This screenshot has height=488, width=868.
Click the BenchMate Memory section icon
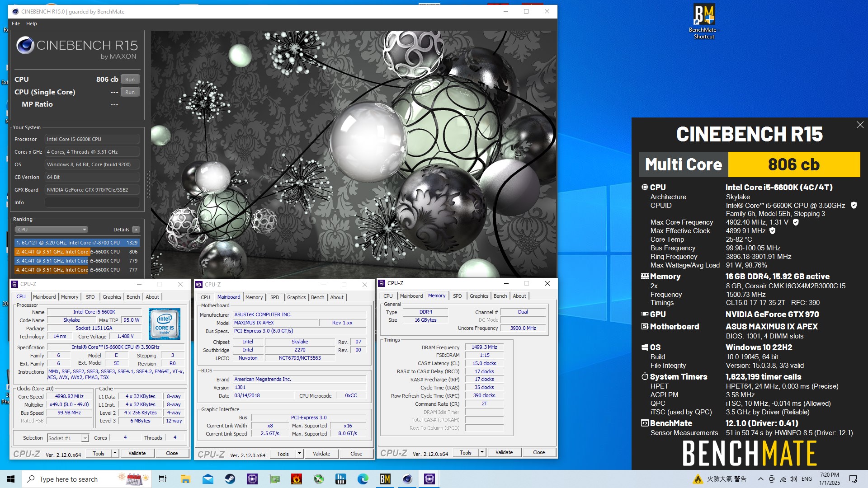pos(645,276)
